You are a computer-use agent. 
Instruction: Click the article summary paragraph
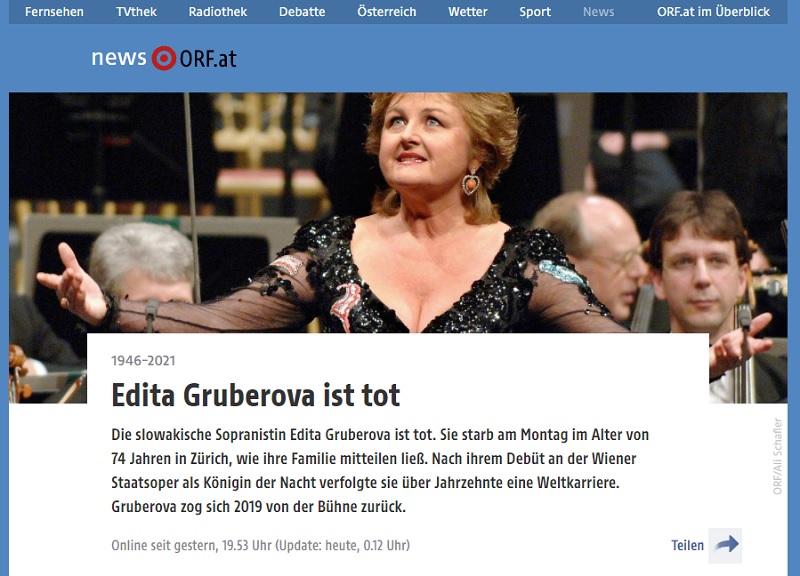point(380,470)
